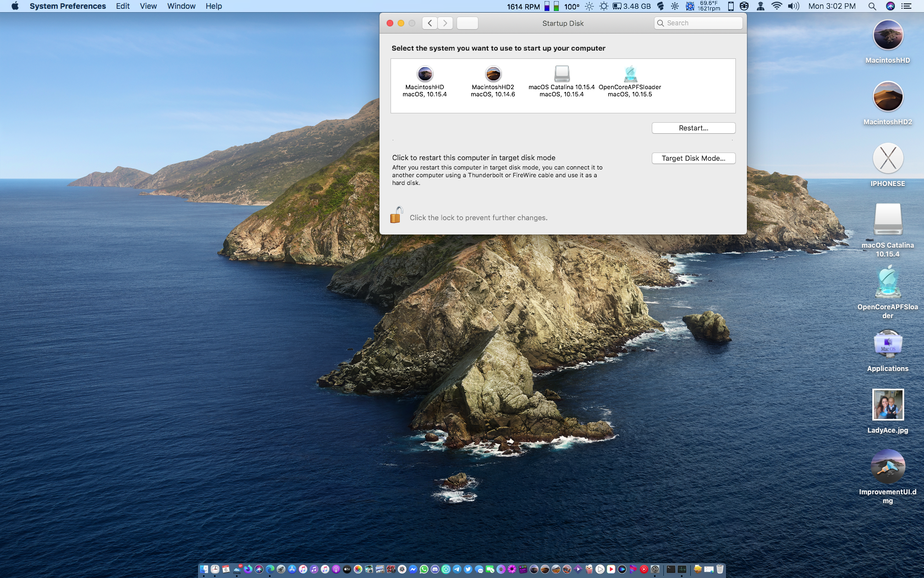The image size is (924, 578).
Task: Select the Applications folder on desktop
Action: click(888, 351)
